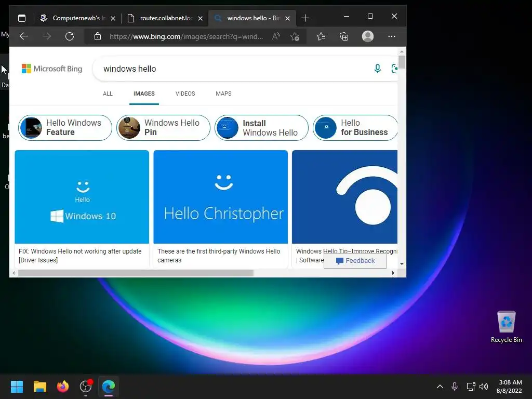Start visual search camera icon
The image size is (532, 399).
pos(394,69)
